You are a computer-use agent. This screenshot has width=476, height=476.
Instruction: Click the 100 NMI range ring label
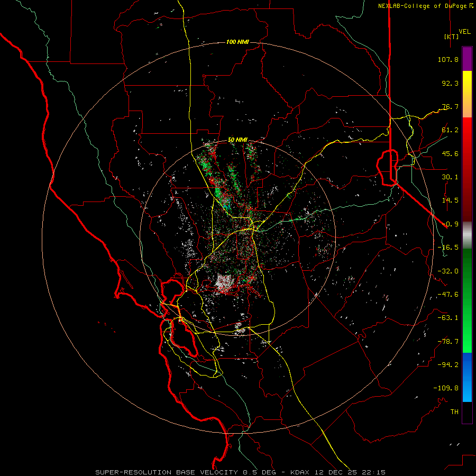(x=237, y=42)
